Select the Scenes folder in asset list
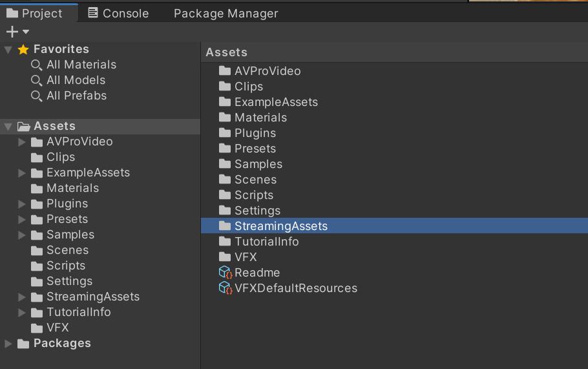This screenshot has width=588, height=369. click(x=255, y=180)
